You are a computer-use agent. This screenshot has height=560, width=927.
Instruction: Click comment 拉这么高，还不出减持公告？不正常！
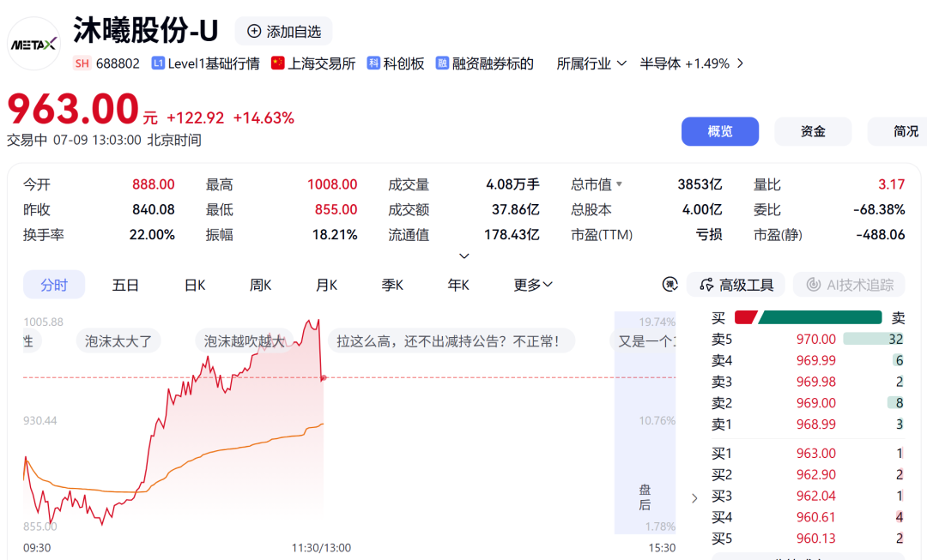(451, 340)
